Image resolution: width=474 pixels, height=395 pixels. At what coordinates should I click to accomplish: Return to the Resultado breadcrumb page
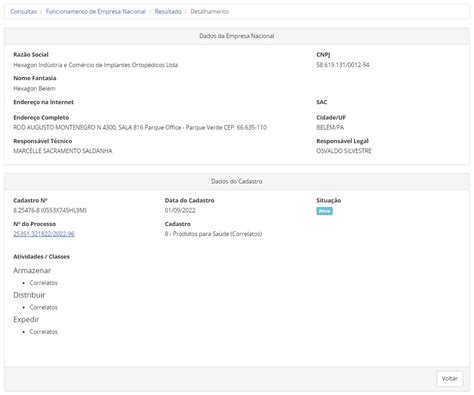pyautogui.click(x=168, y=12)
